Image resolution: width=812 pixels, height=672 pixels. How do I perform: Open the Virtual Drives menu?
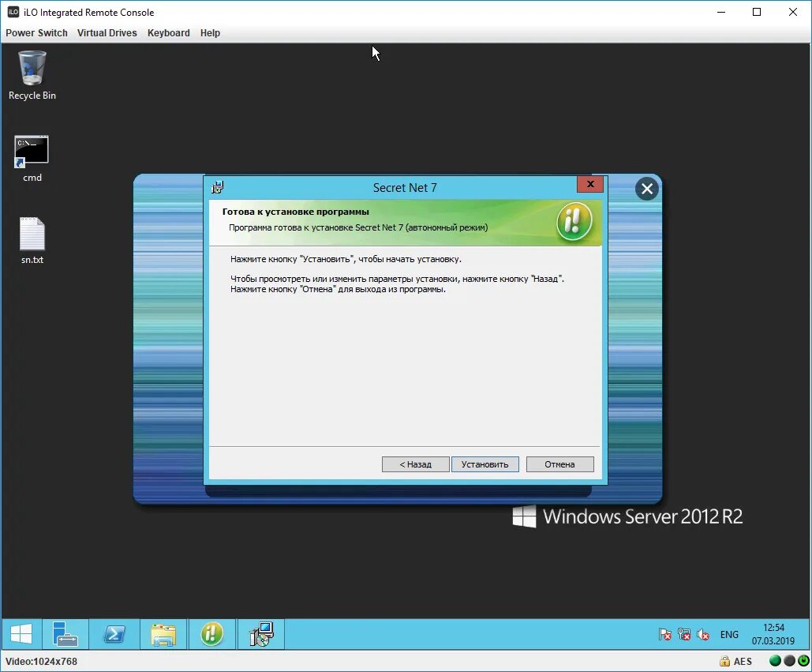(x=107, y=32)
